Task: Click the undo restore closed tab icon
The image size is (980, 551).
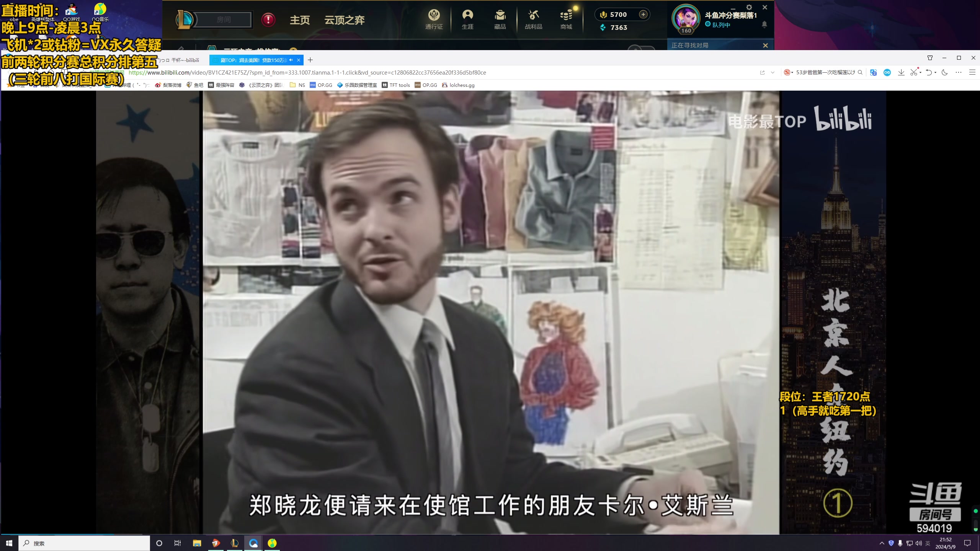Action: pos(929,72)
